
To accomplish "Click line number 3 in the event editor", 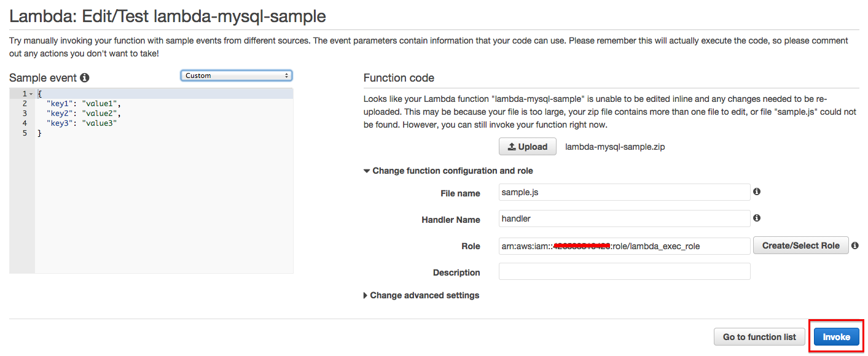I will tap(23, 113).
